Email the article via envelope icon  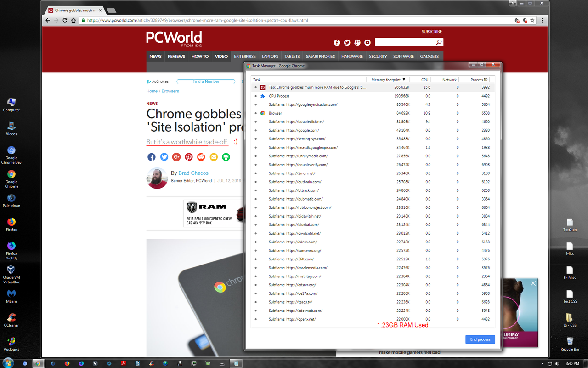click(x=214, y=157)
